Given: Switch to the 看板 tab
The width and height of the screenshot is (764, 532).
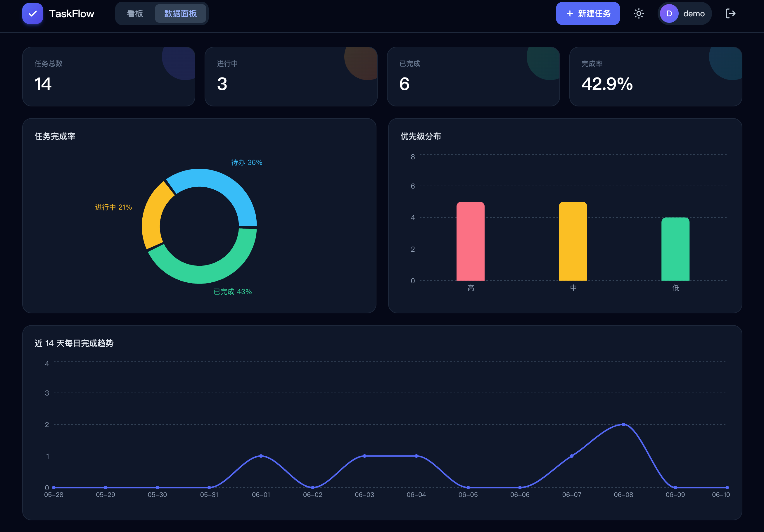Looking at the screenshot, I should [x=135, y=14].
